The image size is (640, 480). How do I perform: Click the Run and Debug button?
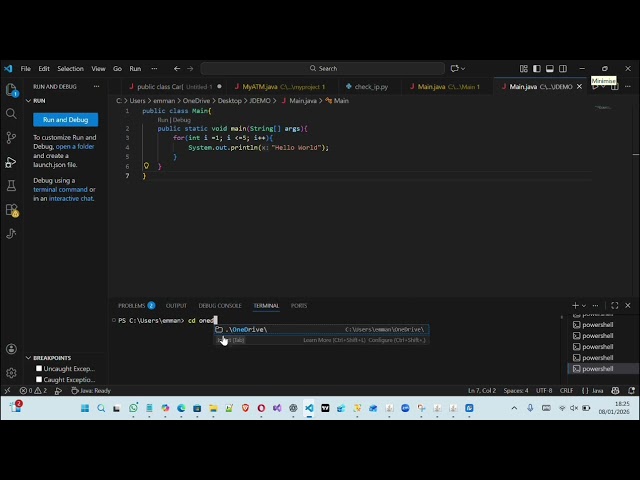66,120
